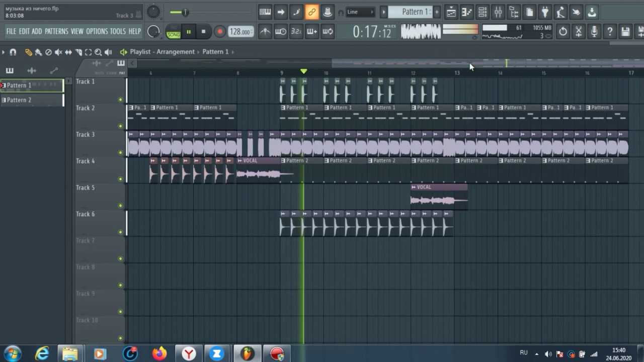Click the master pitch knob
Screen dimensions: 644x362
153,12
